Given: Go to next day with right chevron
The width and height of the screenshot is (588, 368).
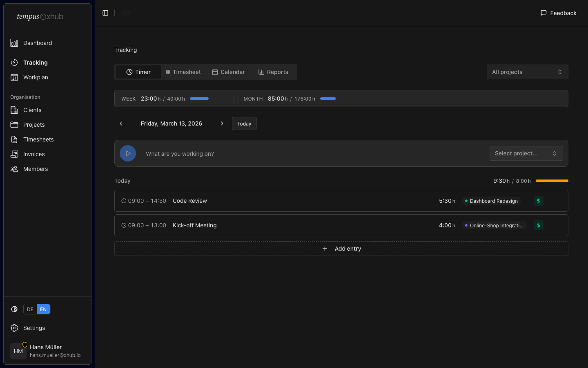Looking at the screenshot, I should tap(222, 123).
